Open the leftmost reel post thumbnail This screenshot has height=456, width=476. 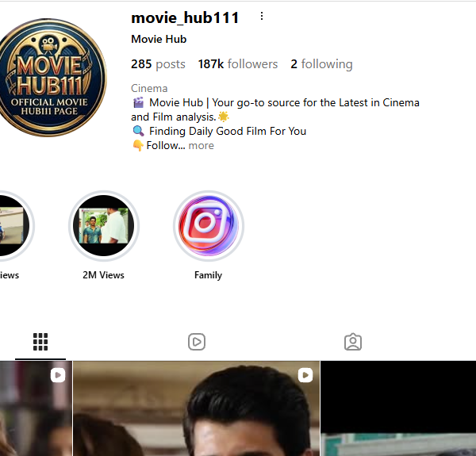coord(36,408)
